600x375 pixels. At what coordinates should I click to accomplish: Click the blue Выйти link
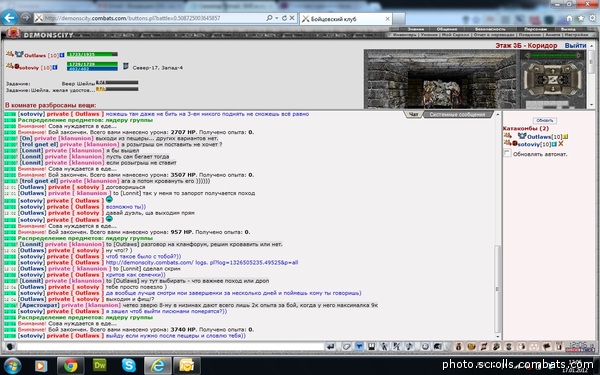[x=575, y=45]
